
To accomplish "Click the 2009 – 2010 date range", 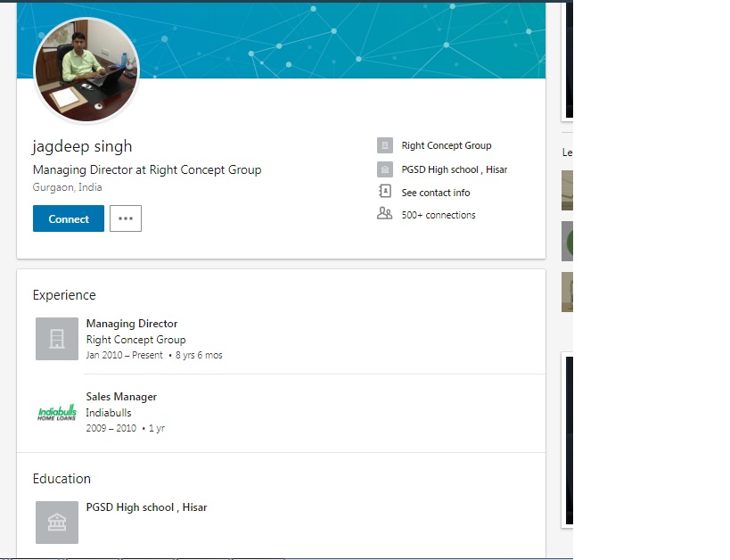I will pyautogui.click(x=111, y=428).
